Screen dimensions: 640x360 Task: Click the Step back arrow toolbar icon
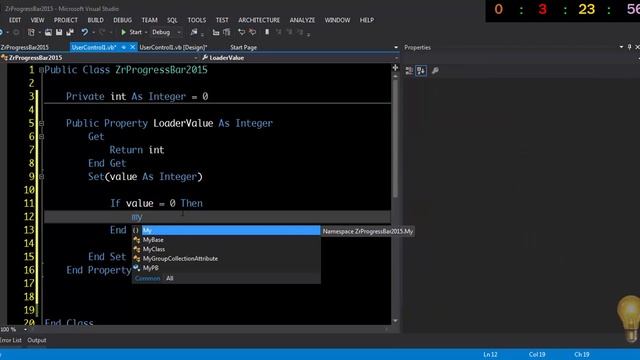[242, 32]
